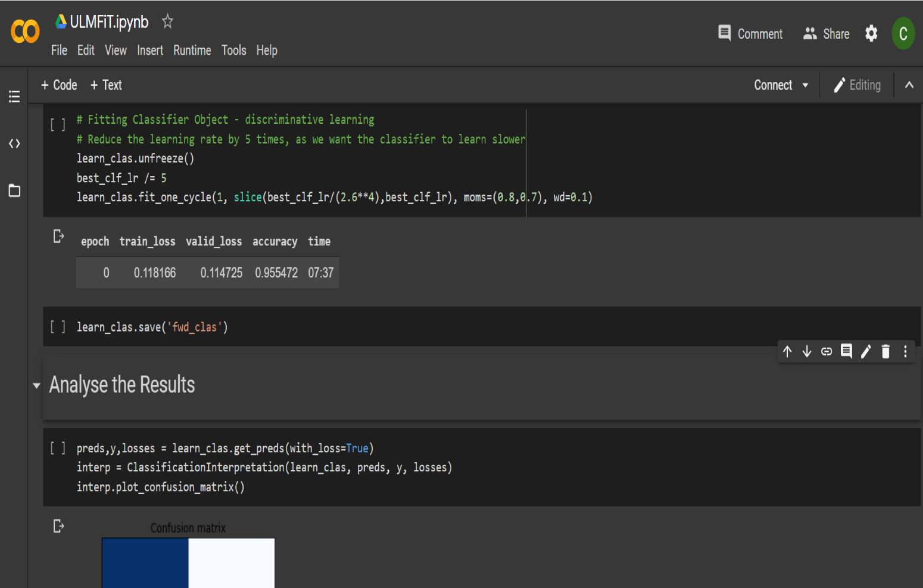Delete the cell with the trash icon
The image size is (923, 588).
pos(885,352)
